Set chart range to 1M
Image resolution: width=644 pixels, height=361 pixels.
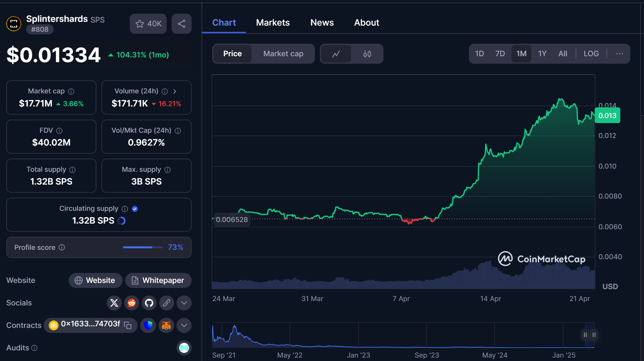pyautogui.click(x=521, y=54)
